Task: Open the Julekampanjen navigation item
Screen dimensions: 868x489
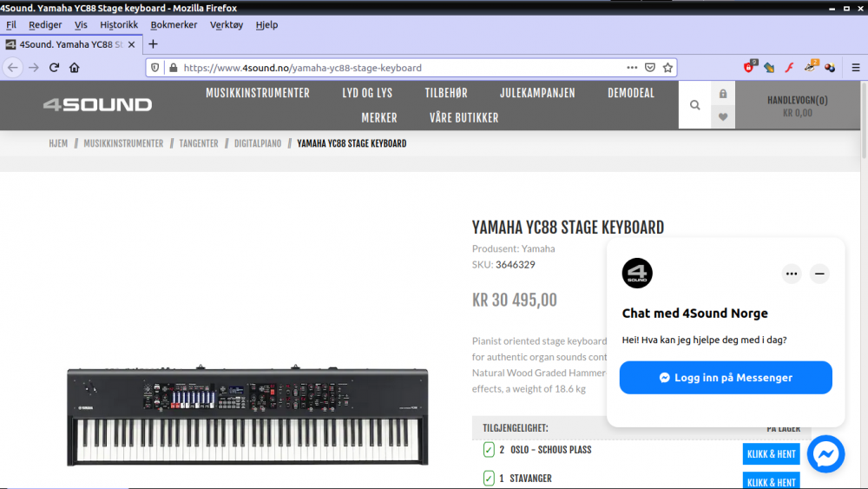Action: [537, 93]
